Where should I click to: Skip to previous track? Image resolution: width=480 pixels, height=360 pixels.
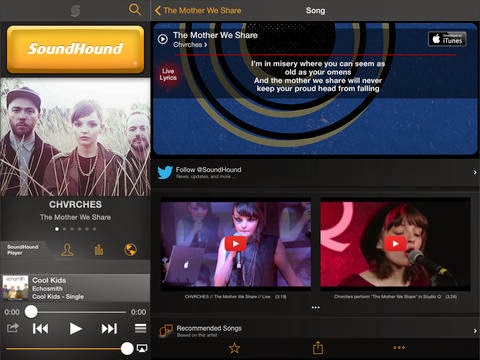coord(41,329)
